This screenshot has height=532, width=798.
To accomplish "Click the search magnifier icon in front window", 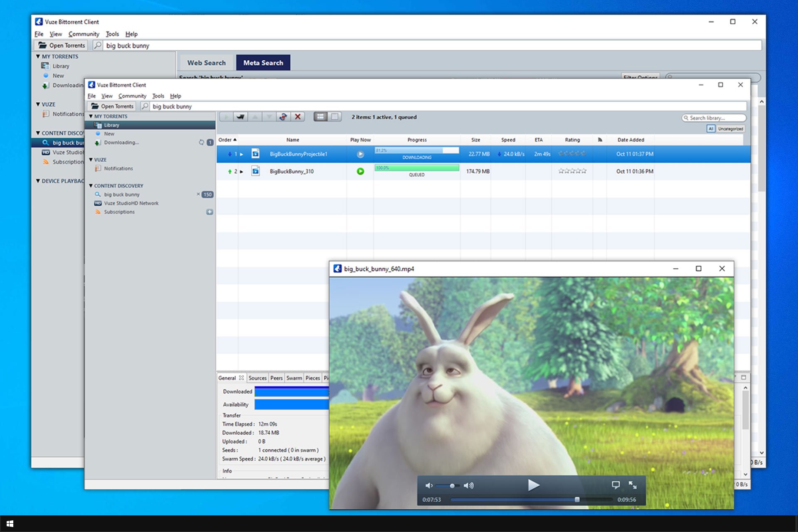I will [145, 106].
